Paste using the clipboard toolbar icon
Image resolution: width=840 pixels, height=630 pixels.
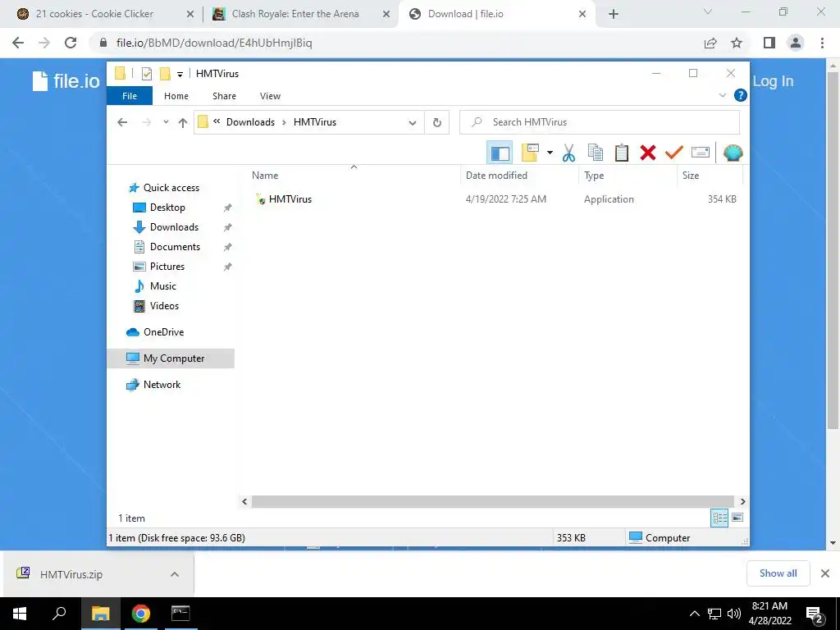pos(622,153)
